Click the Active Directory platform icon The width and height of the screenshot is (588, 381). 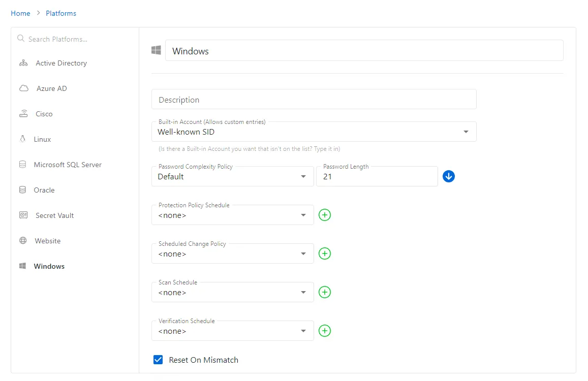pos(23,63)
